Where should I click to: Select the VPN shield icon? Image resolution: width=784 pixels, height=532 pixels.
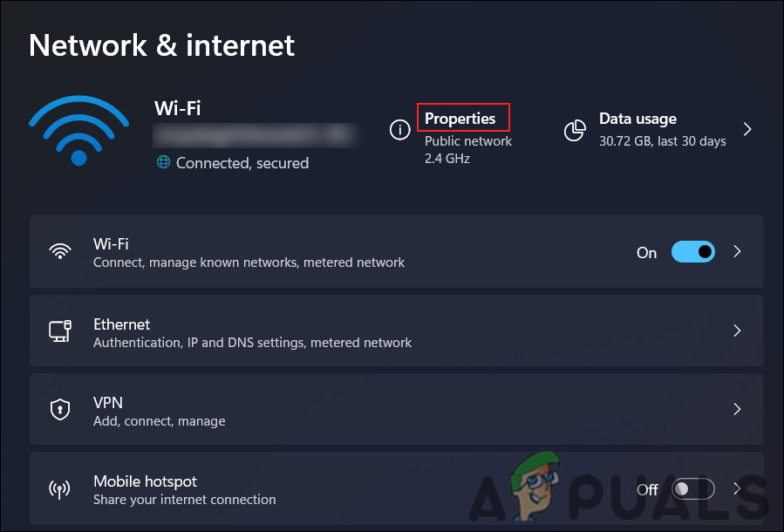click(x=59, y=409)
